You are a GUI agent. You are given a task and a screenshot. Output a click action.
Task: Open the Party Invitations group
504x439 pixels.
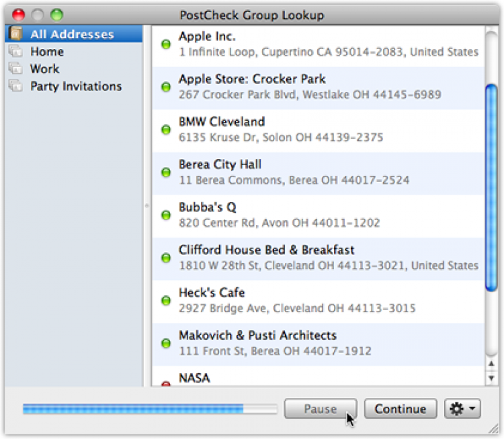[x=76, y=87]
